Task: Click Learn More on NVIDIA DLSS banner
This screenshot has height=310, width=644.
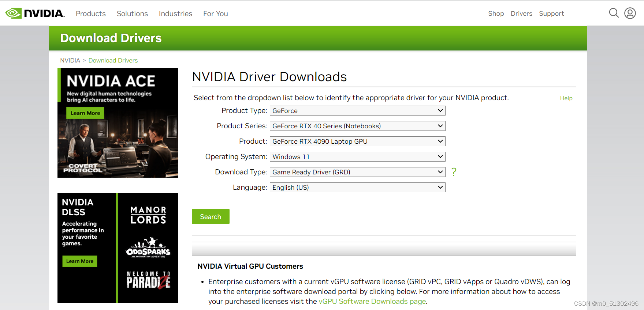Action: click(x=79, y=261)
